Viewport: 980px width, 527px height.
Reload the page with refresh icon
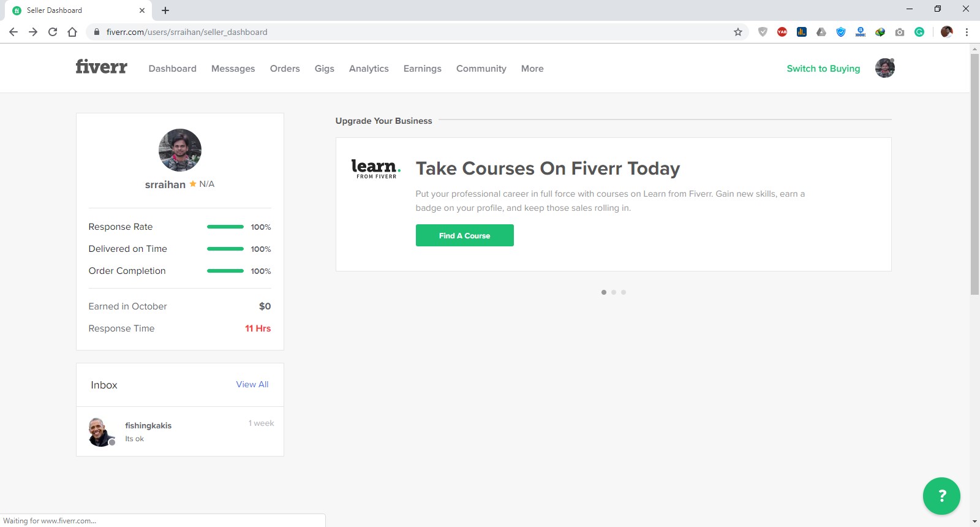53,32
